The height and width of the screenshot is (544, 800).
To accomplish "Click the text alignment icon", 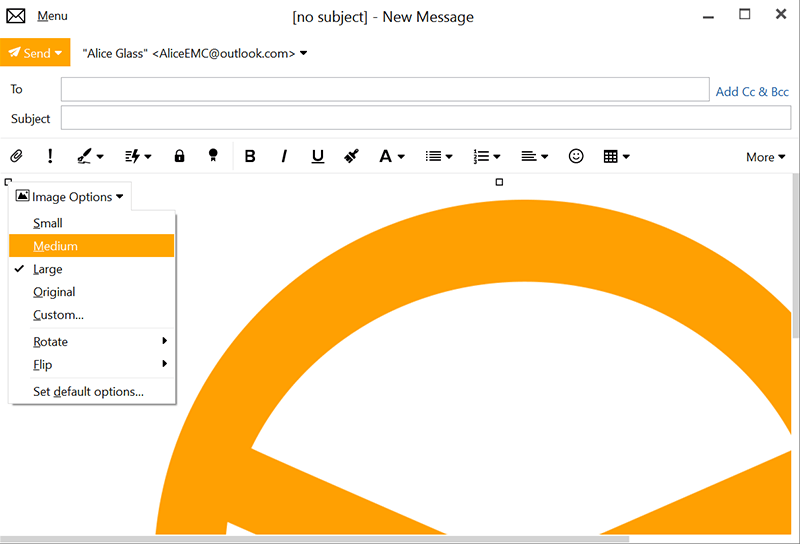I will 529,156.
